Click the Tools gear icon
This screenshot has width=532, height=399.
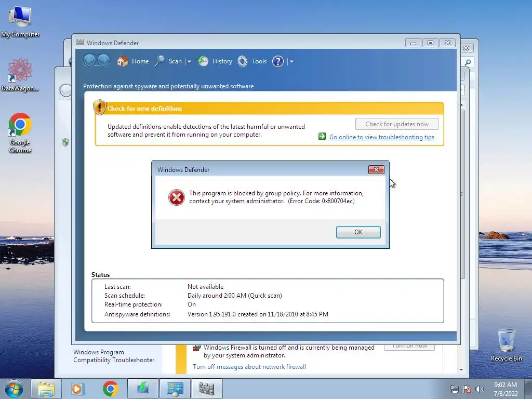coord(242,61)
